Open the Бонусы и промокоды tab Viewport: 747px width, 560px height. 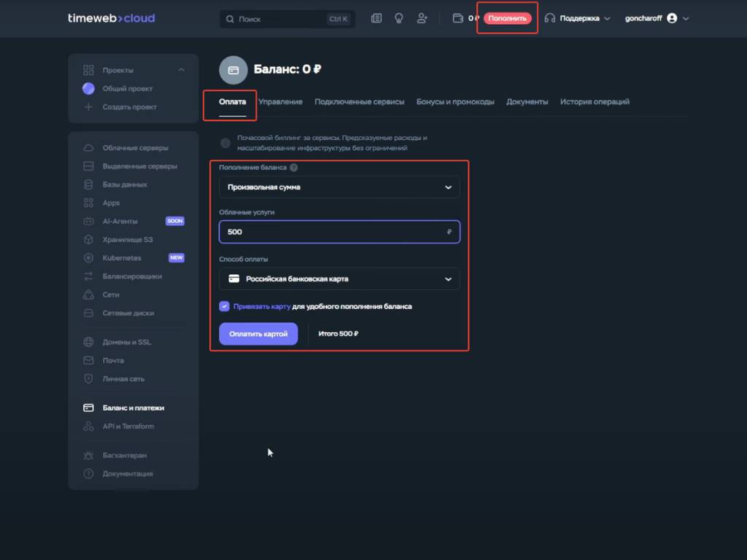click(455, 102)
